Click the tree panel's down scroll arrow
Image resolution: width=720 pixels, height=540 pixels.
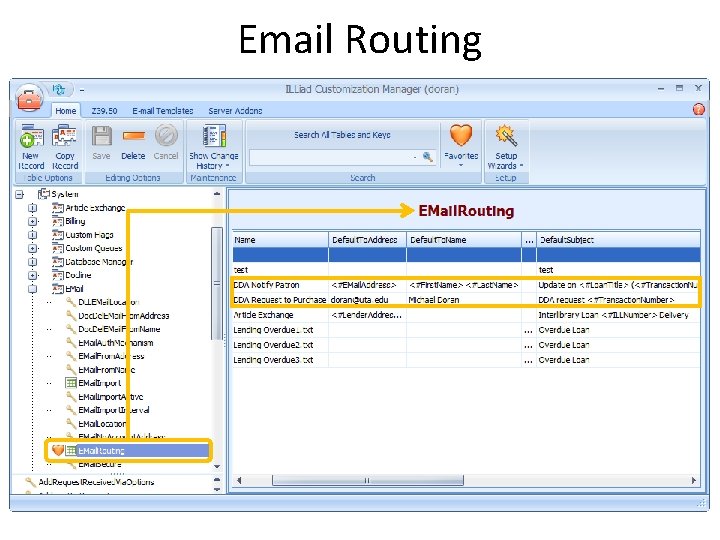click(217, 467)
